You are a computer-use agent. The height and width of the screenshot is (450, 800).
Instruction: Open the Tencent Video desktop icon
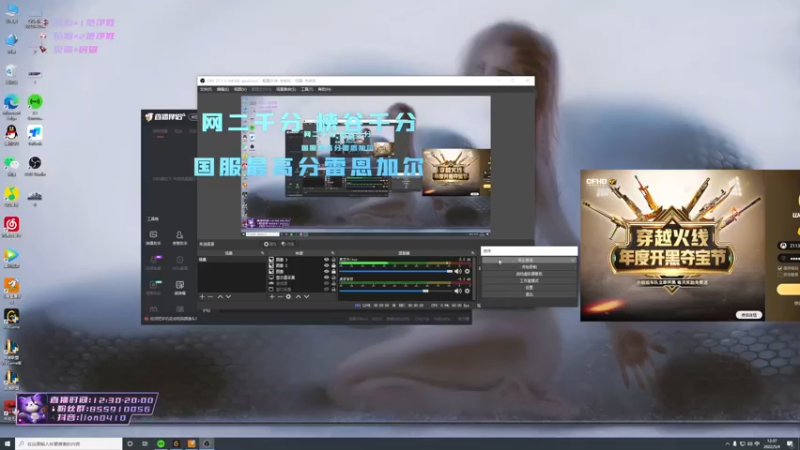(11, 258)
